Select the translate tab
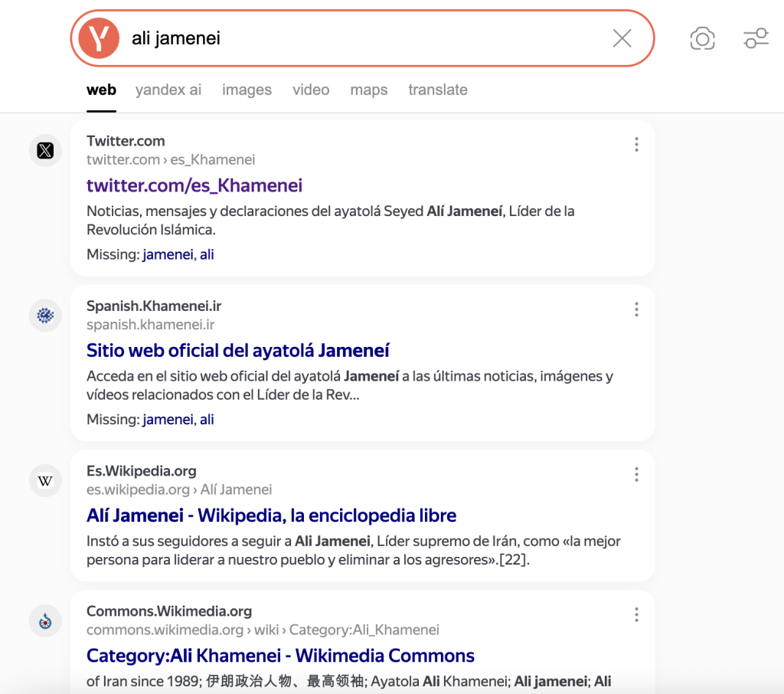 click(x=438, y=90)
